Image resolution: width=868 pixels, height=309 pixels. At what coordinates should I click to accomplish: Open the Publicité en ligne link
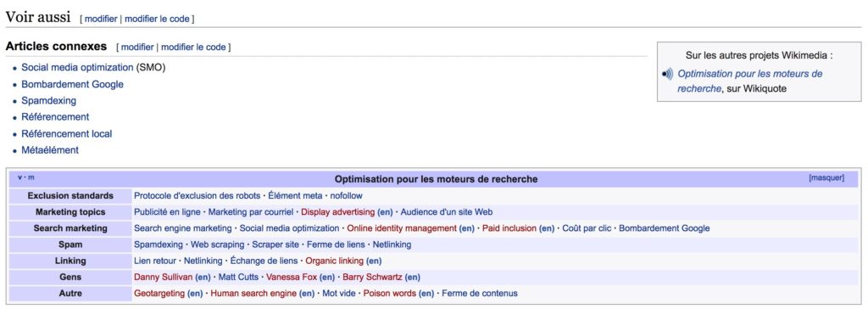(167, 212)
